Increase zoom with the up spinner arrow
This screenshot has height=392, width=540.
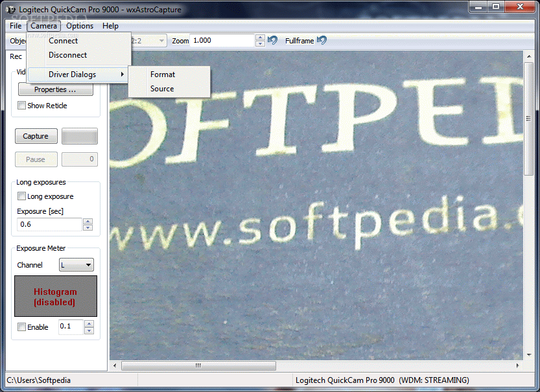point(261,38)
